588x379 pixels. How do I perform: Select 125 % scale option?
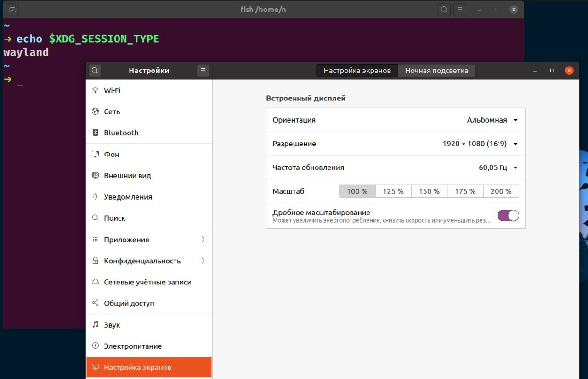coord(393,191)
